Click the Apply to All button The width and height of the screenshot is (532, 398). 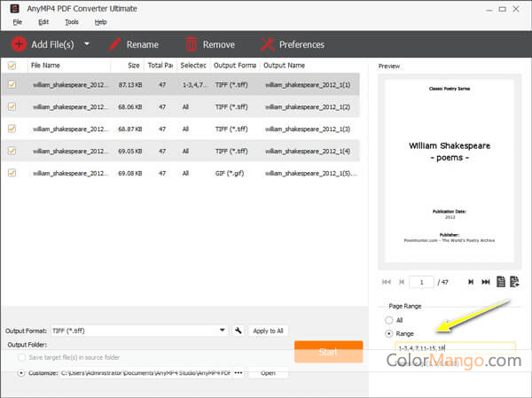pyautogui.click(x=268, y=331)
